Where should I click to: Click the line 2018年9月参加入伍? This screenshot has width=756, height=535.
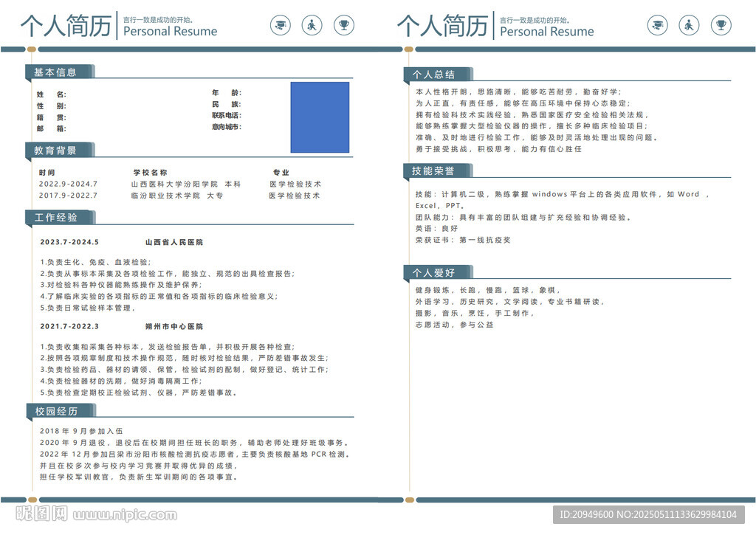[81, 431]
